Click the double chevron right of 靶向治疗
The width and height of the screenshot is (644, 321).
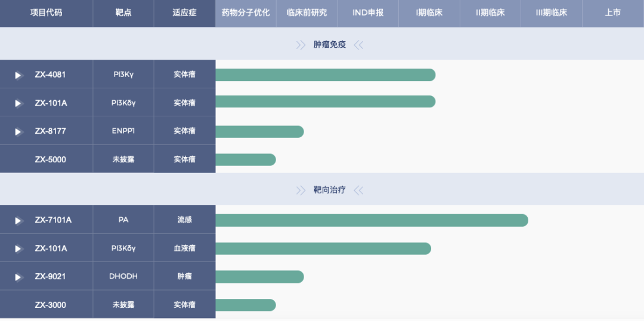click(358, 190)
